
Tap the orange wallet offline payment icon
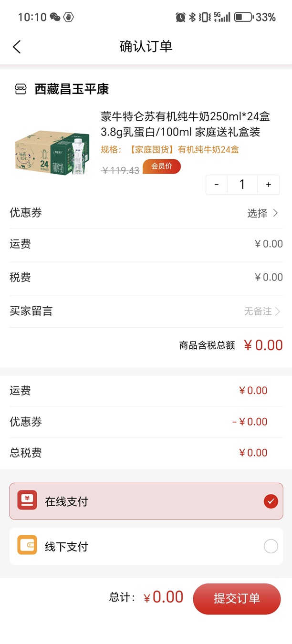tap(27, 545)
